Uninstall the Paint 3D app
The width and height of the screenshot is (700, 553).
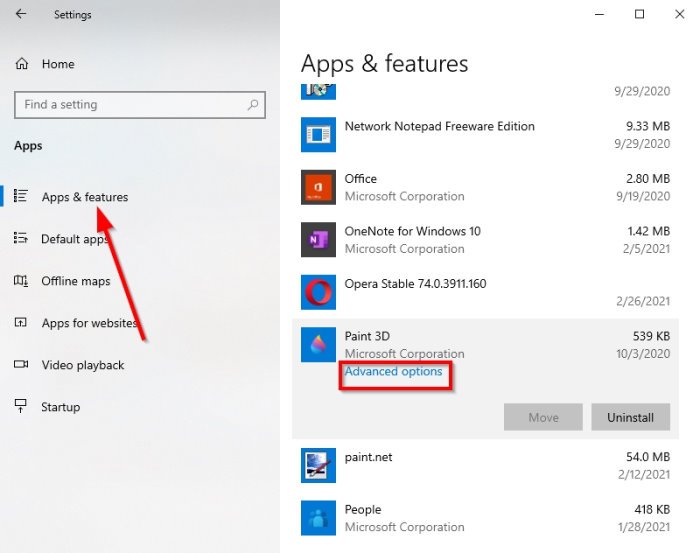click(630, 417)
